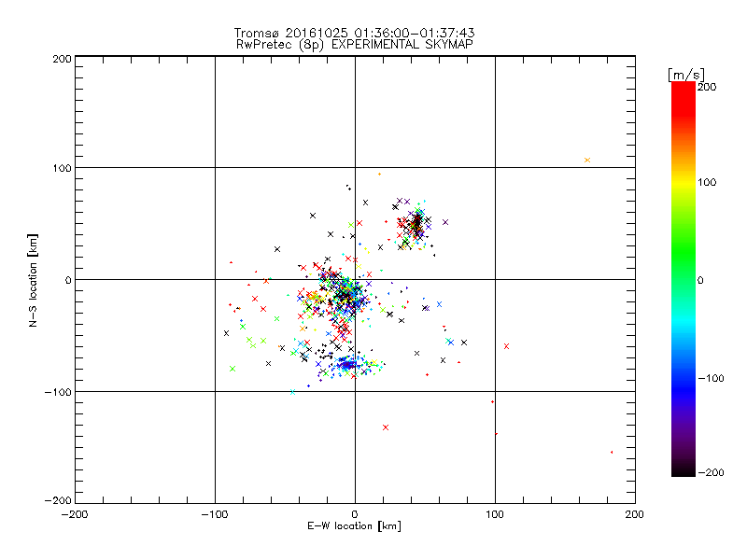Image resolution: width=747 pixels, height=560 pixels.
Task: Click the x-axis '-200' tick label
Action: [x=75, y=514]
